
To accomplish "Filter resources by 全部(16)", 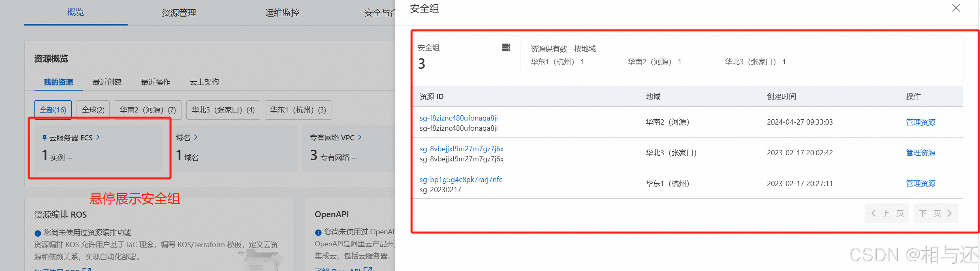I will 53,110.
